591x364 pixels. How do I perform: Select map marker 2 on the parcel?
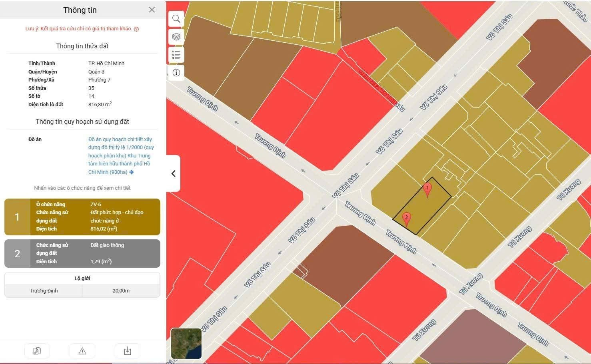406,219
